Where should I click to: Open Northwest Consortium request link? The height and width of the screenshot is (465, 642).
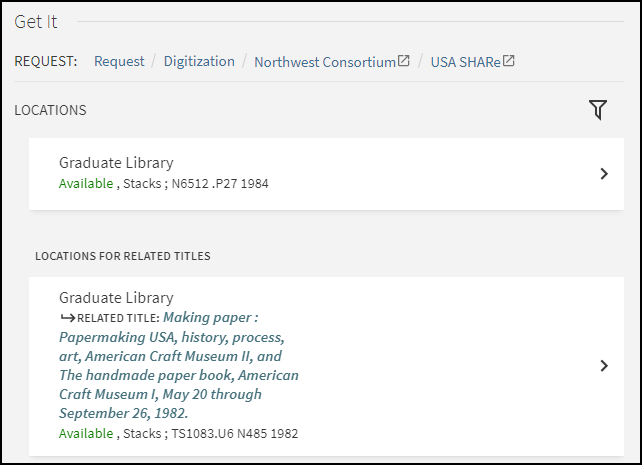324,62
